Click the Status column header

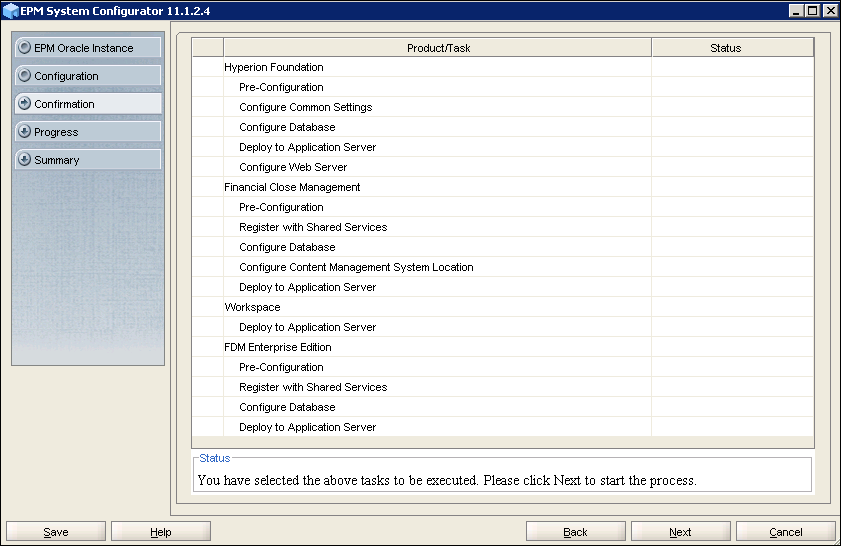733,48
